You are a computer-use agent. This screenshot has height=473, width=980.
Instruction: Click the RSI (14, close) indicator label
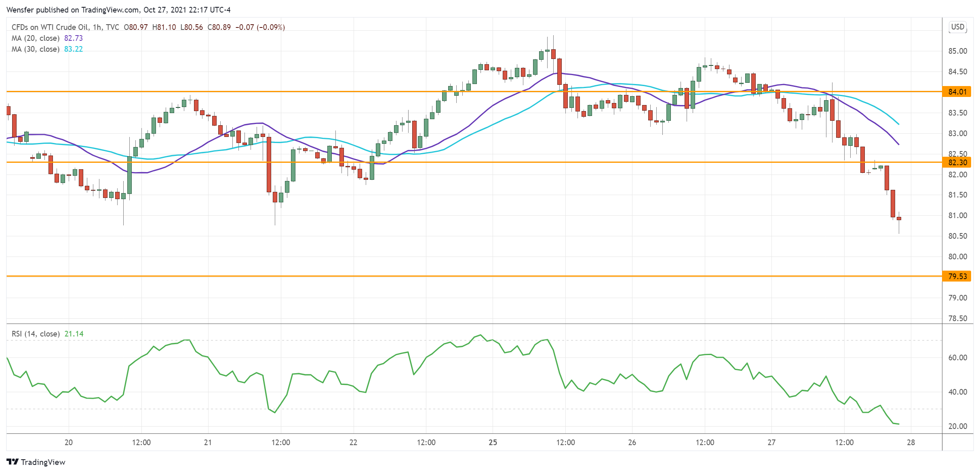pyautogui.click(x=36, y=334)
